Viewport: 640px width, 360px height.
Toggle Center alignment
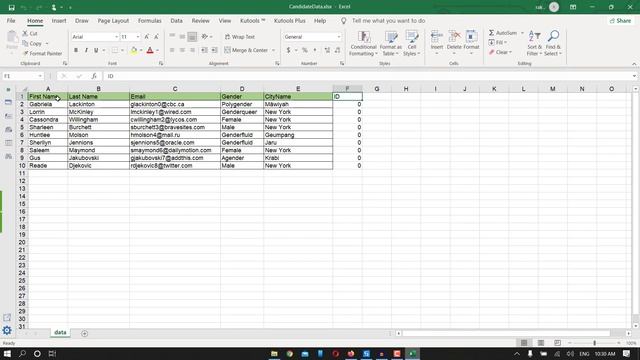pos(182,50)
